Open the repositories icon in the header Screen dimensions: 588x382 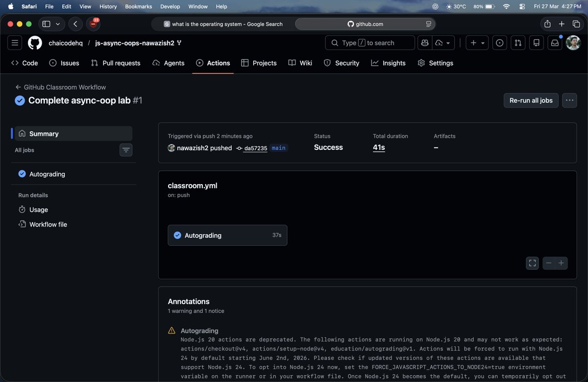pyautogui.click(x=537, y=43)
